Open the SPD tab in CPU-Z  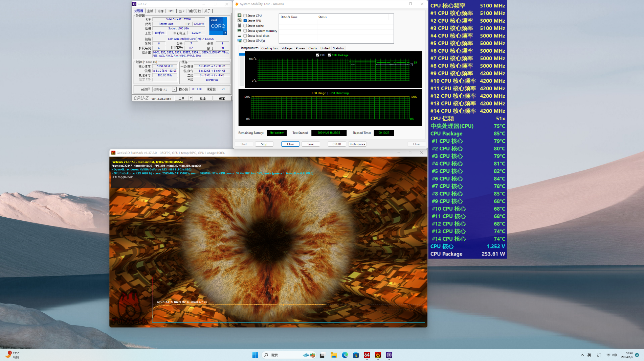point(171,11)
